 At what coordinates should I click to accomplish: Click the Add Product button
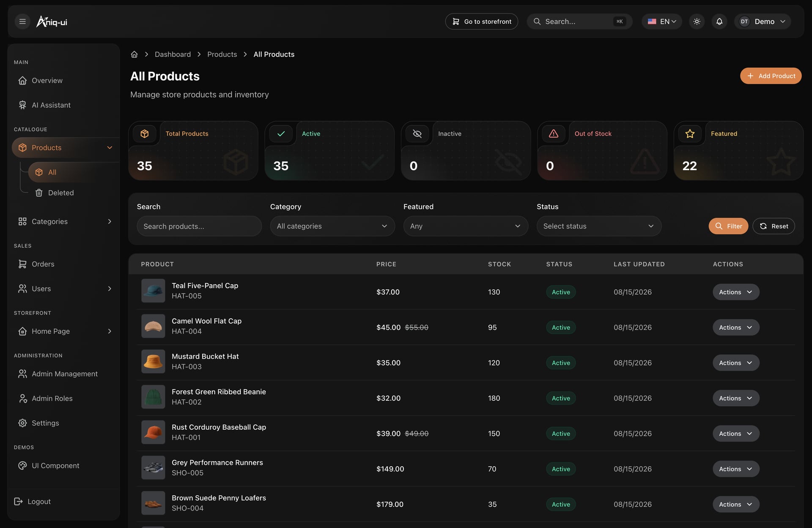click(x=771, y=76)
